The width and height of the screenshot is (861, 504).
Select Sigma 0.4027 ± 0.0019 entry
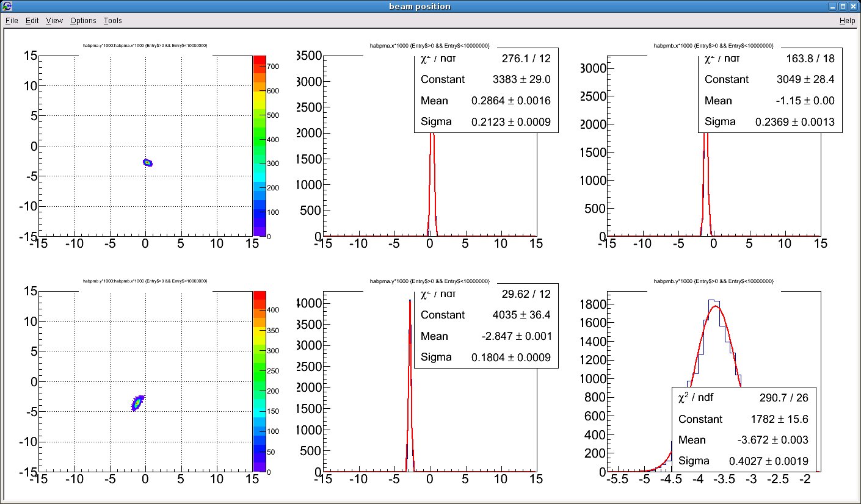tap(743, 461)
